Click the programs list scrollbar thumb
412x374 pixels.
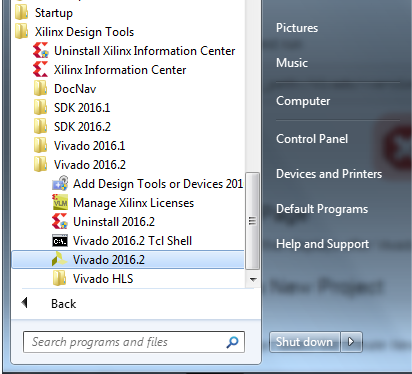253,221
